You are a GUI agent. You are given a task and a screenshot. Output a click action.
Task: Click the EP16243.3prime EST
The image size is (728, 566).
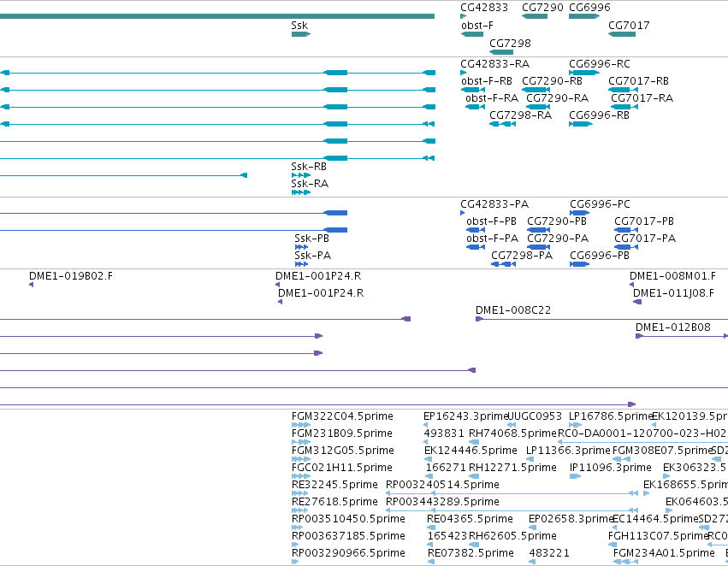pos(426,425)
